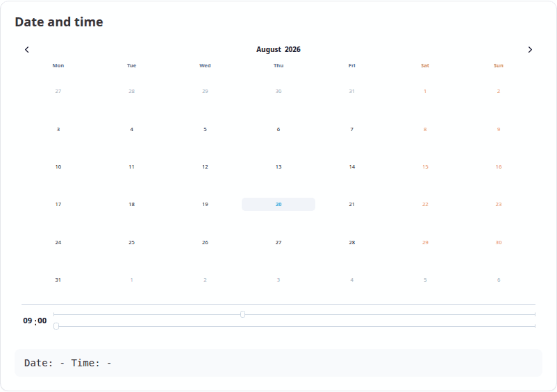The height and width of the screenshot is (392, 557).
Task: Click the Date and time heading
Action: tap(59, 22)
